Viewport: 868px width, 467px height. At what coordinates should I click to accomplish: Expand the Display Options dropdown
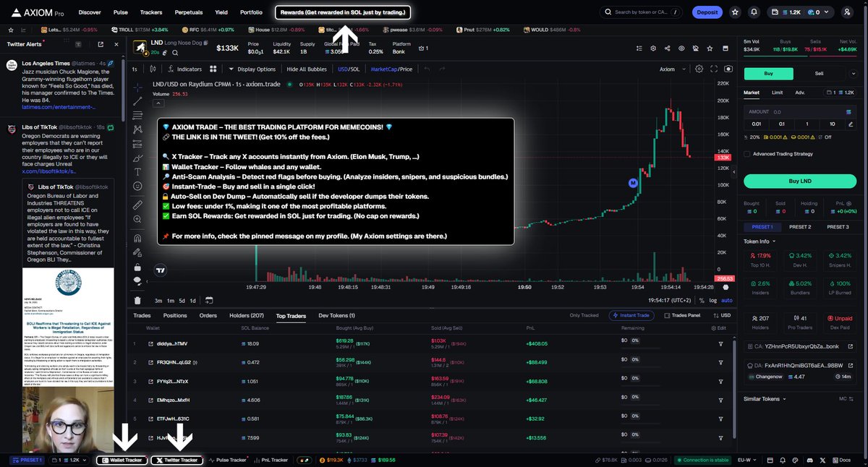(x=252, y=69)
